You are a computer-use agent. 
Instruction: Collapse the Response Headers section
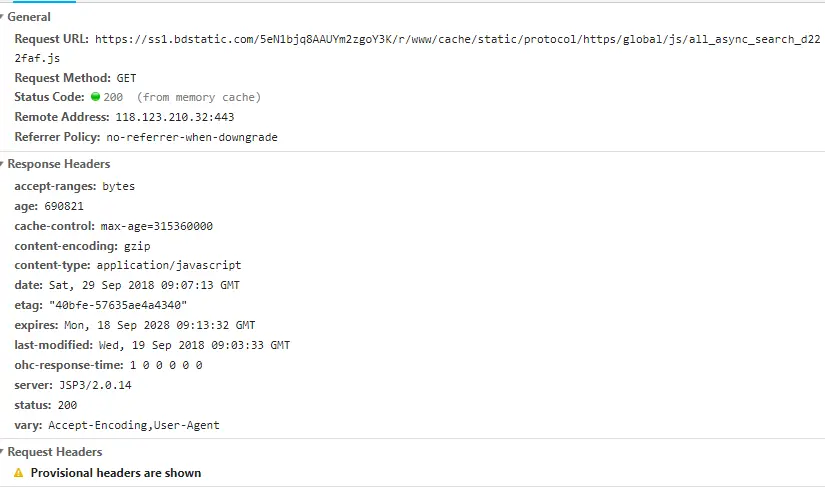(x=2, y=164)
